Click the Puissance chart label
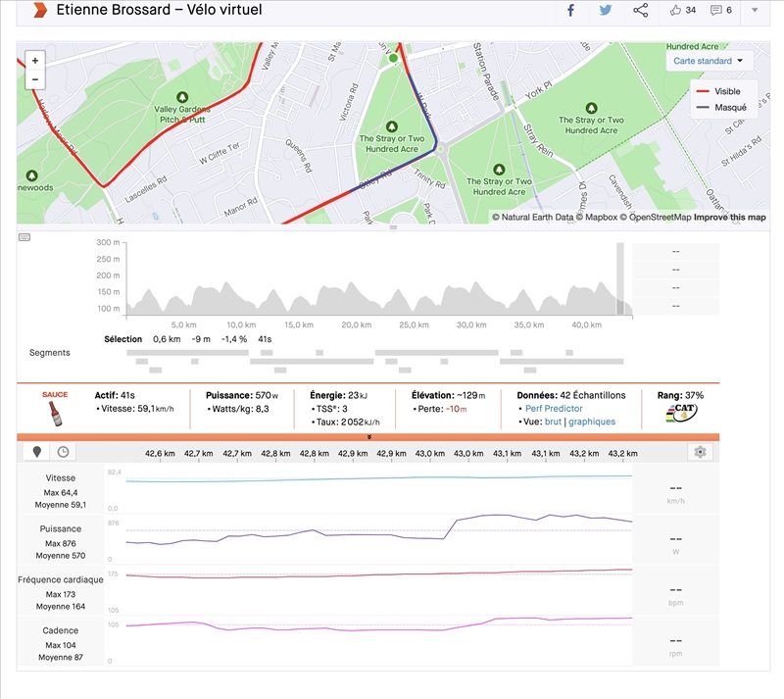784x699 pixels. tap(61, 528)
